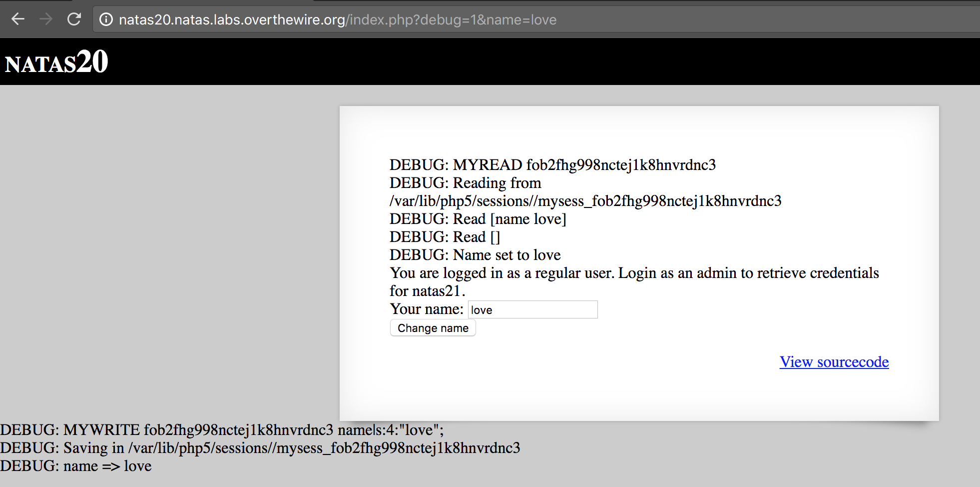This screenshot has height=487, width=980.
Task: Open the View sourcecode link
Action: (834, 362)
